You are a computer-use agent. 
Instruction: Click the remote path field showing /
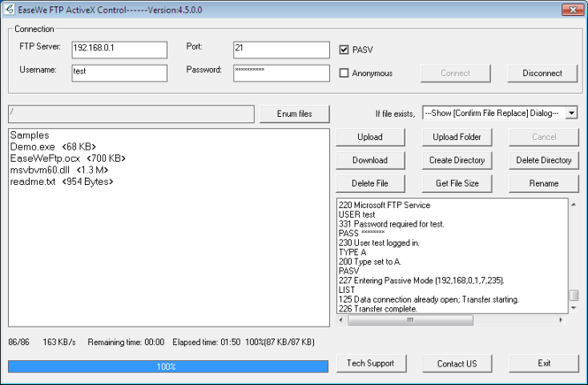tap(131, 114)
